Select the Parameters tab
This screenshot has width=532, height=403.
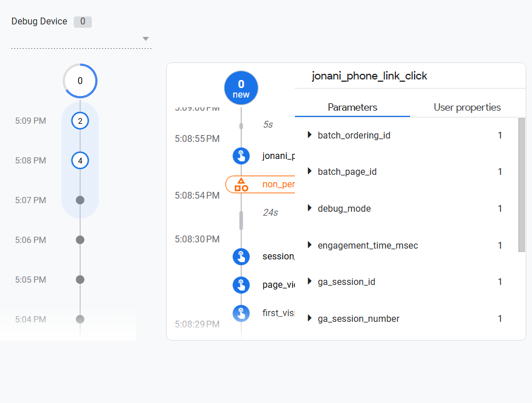coord(352,107)
